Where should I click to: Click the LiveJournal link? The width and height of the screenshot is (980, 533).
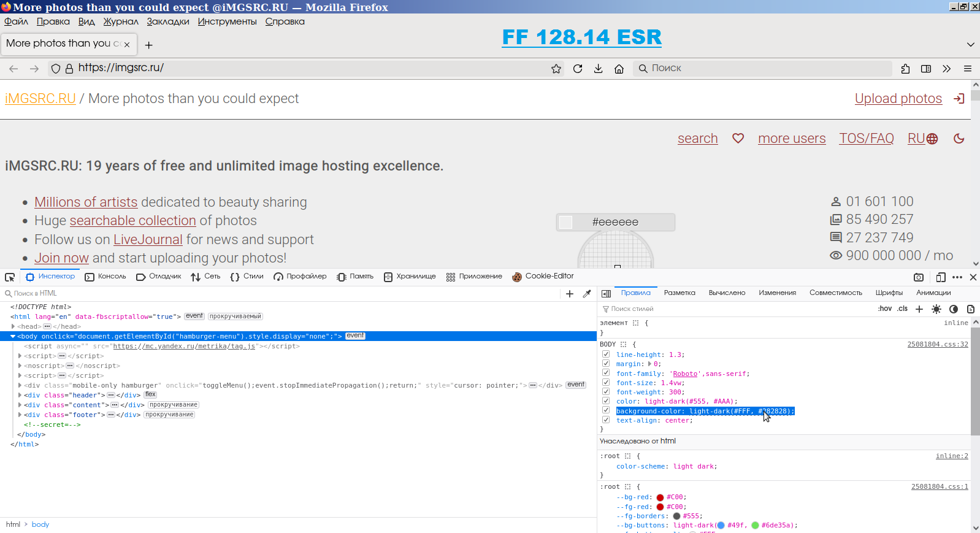click(148, 240)
